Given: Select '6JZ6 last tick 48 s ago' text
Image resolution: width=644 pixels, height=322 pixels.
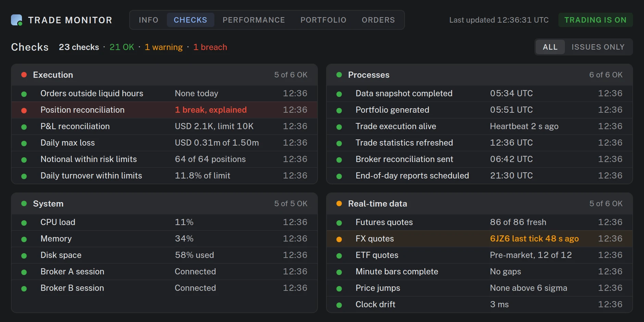Looking at the screenshot, I should pos(534,239).
